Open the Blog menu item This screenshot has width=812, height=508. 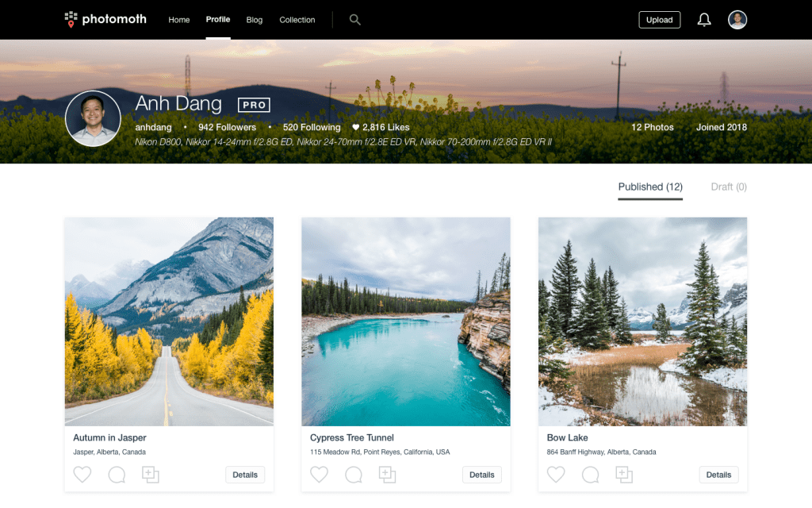pyautogui.click(x=255, y=20)
